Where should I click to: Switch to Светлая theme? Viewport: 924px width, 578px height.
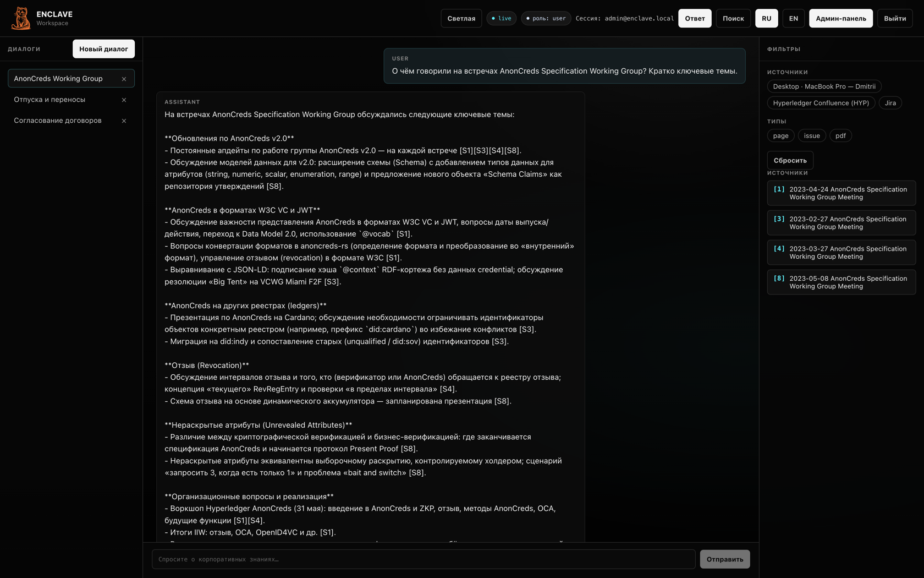[x=461, y=18]
